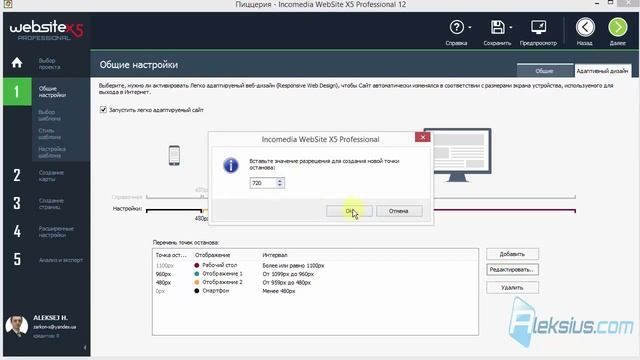The width and height of the screenshot is (640, 360).
Task: Click the Удалить button
Action: point(512,287)
